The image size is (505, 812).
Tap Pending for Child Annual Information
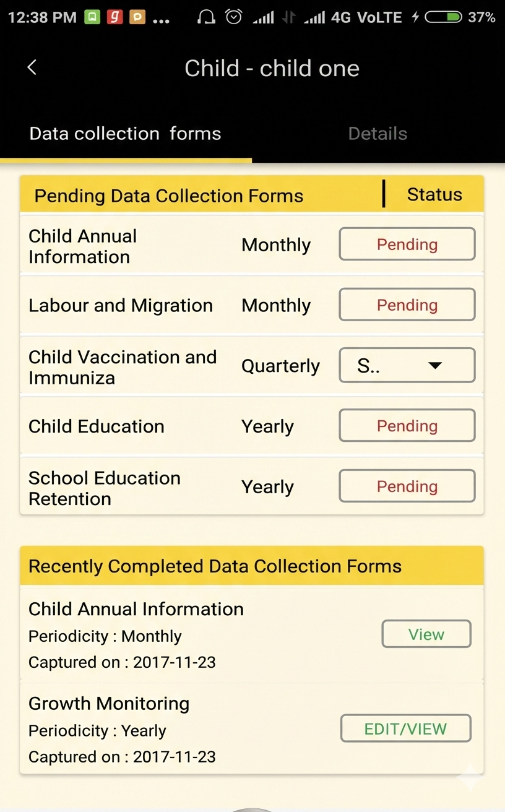(x=407, y=244)
